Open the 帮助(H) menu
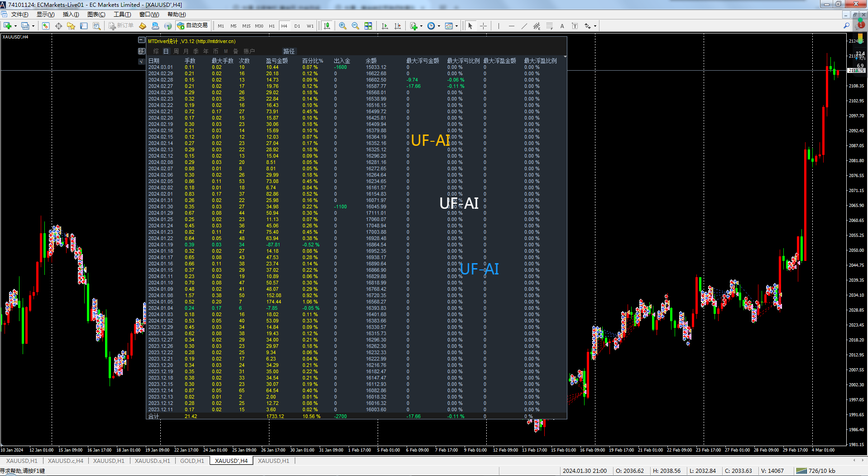This screenshot has width=868, height=476. (177, 14)
